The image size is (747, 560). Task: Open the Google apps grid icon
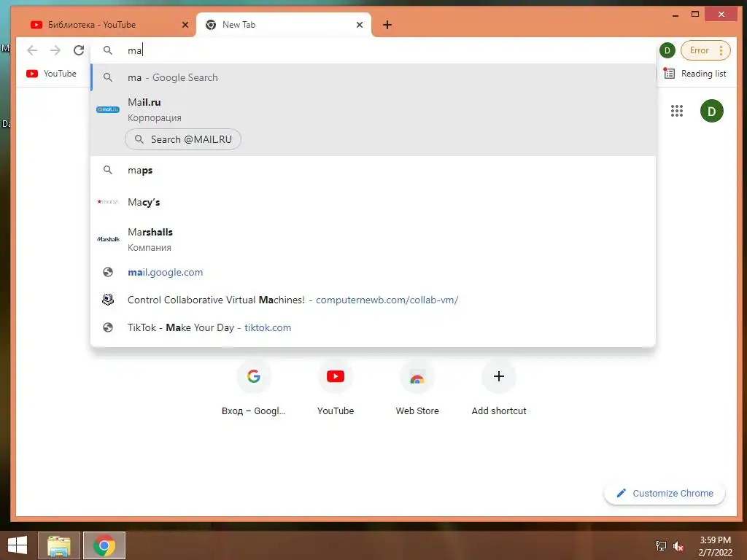676,111
